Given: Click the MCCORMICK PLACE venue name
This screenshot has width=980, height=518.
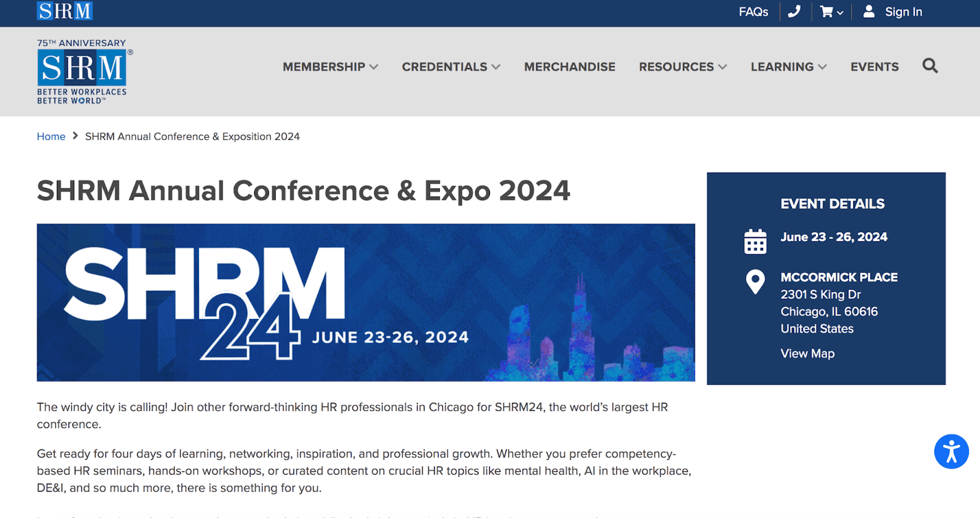Looking at the screenshot, I should click(x=839, y=277).
